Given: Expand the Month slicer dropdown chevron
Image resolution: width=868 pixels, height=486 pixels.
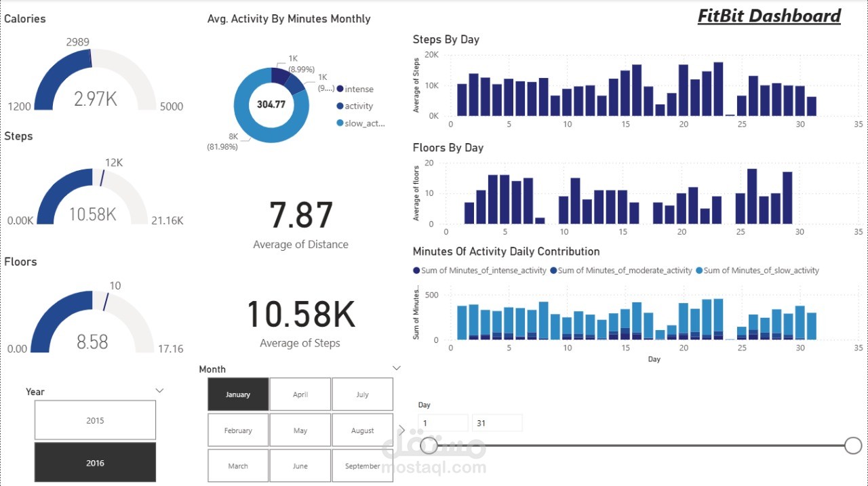Looking at the screenshot, I should (x=397, y=368).
